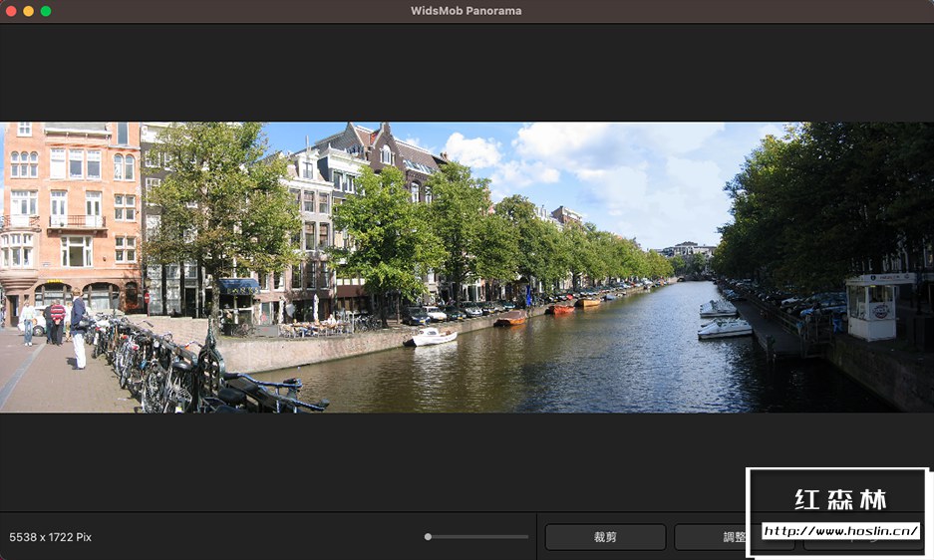Click the green fullscreen window button

(45, 11)
